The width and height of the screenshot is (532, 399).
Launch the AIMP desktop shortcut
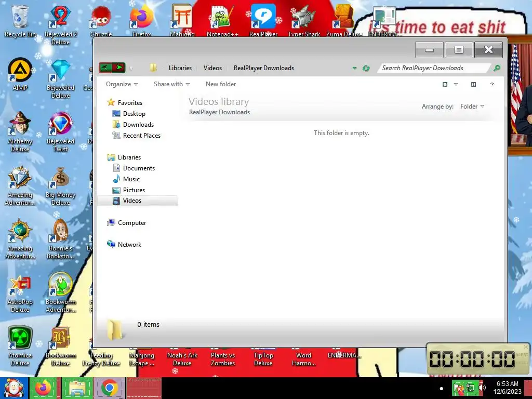click(x=20, y=74)
